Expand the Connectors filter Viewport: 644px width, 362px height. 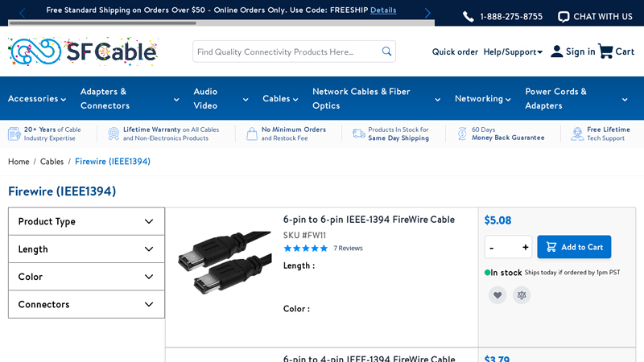(86, 304)
